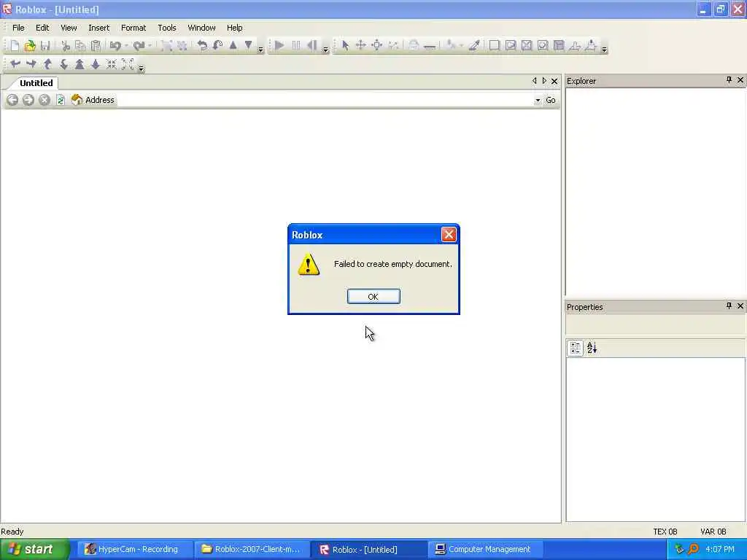Click the Windows Start button
747x560 pixels.
(34, 549)
